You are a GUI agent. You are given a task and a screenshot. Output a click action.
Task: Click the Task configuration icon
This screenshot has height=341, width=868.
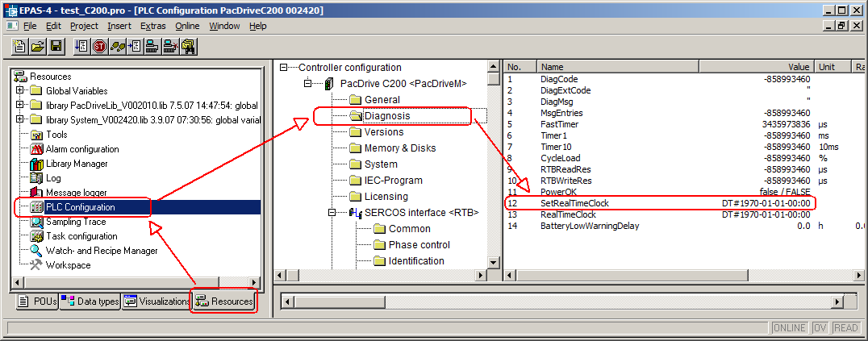[x=37, y=236]
